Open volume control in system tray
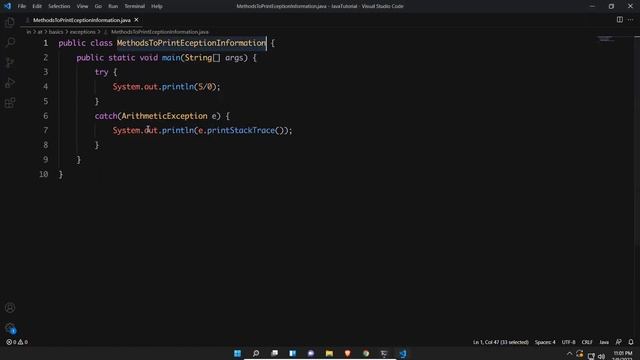 coord(601,356)
